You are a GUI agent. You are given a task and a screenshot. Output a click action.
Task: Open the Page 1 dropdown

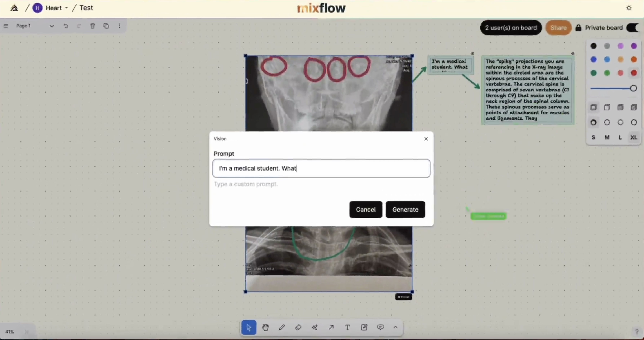point(52,26)
